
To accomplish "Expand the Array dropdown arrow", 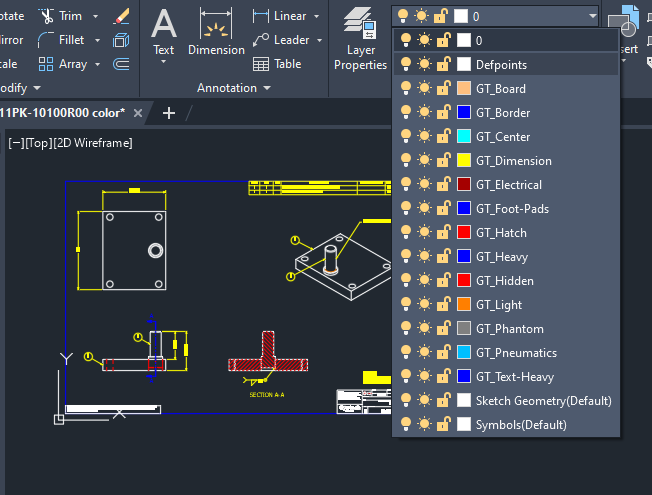I will [97, 64].
